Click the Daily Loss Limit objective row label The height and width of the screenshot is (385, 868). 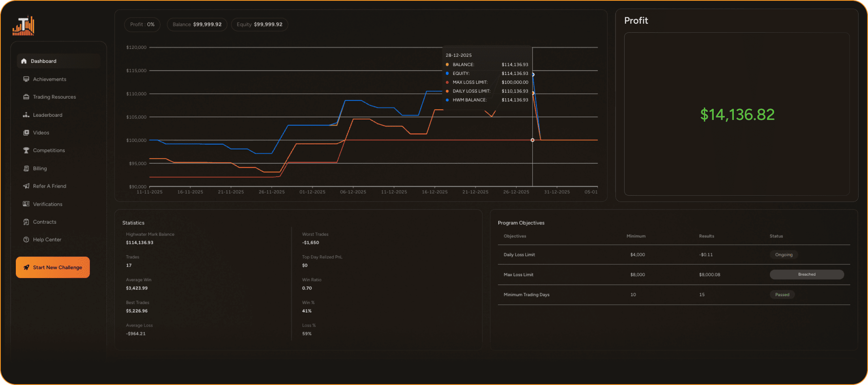(x=519, y=255)
